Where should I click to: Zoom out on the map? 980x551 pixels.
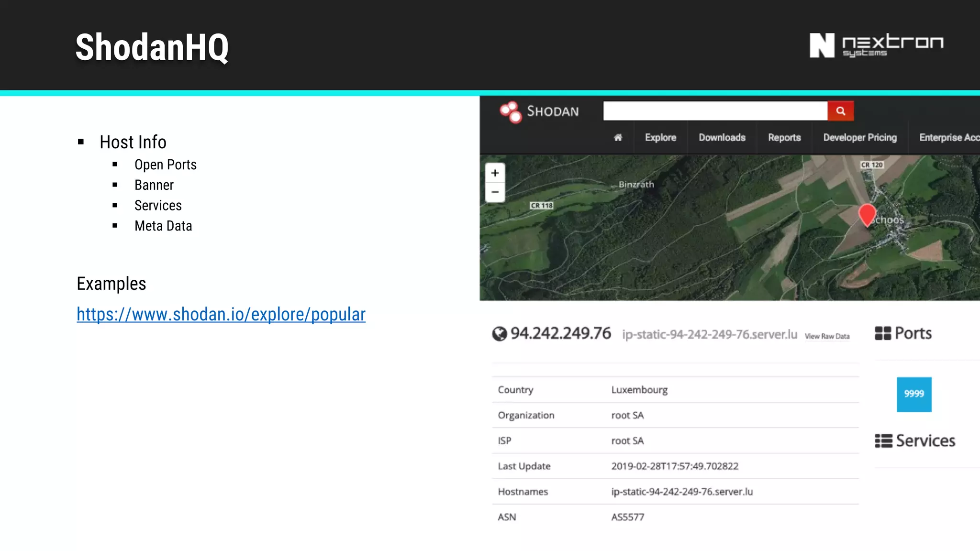point(495,192)
